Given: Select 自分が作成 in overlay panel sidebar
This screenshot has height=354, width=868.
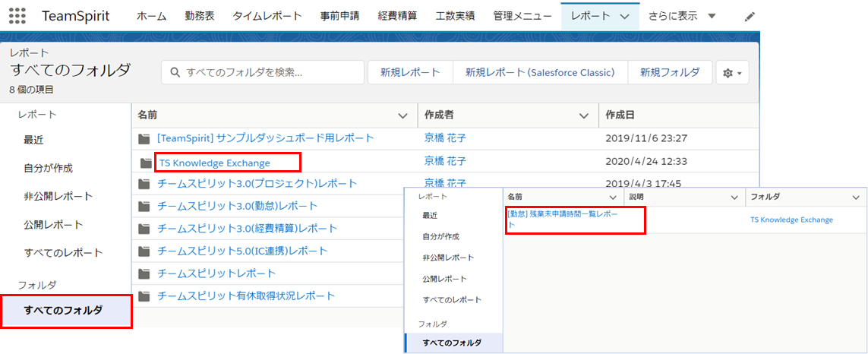Looking at the screenshot, I should click(441, 236).
